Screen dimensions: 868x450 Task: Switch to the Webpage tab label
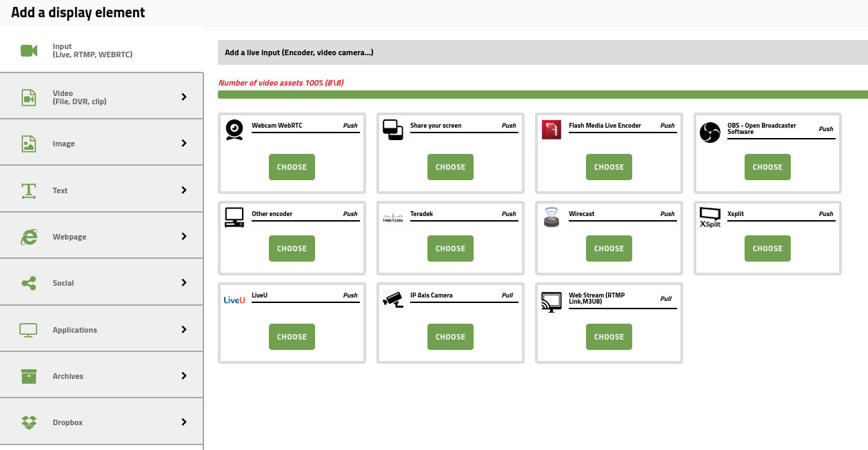70,237
